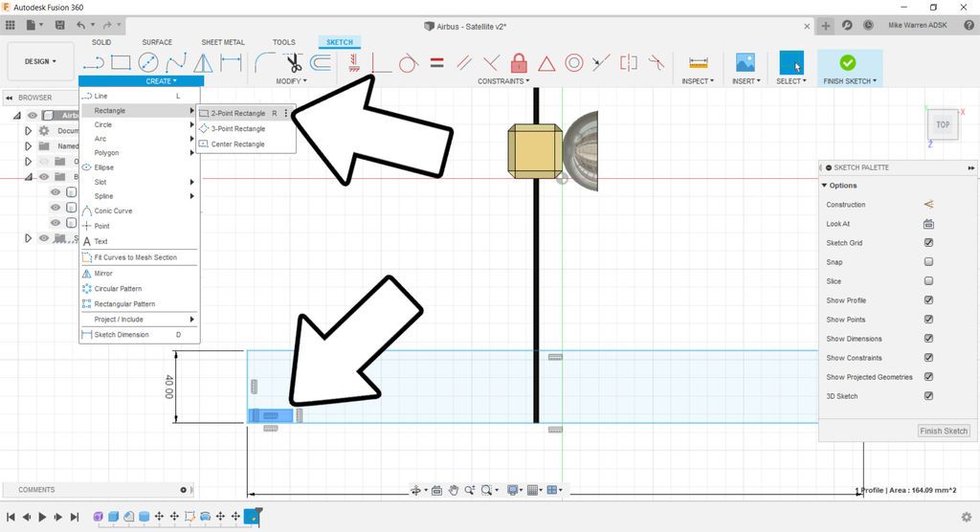Image resolution: width=980 pixels, height=532 pixels.
Task: Open the data panel grid icon
Action: click(10, 25)
